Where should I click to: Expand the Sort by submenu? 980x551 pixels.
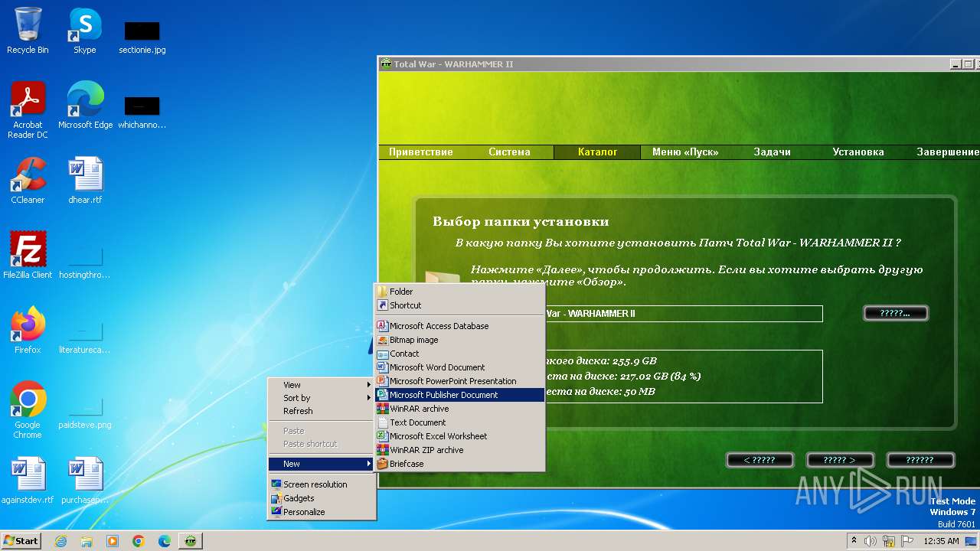[322, 398]
